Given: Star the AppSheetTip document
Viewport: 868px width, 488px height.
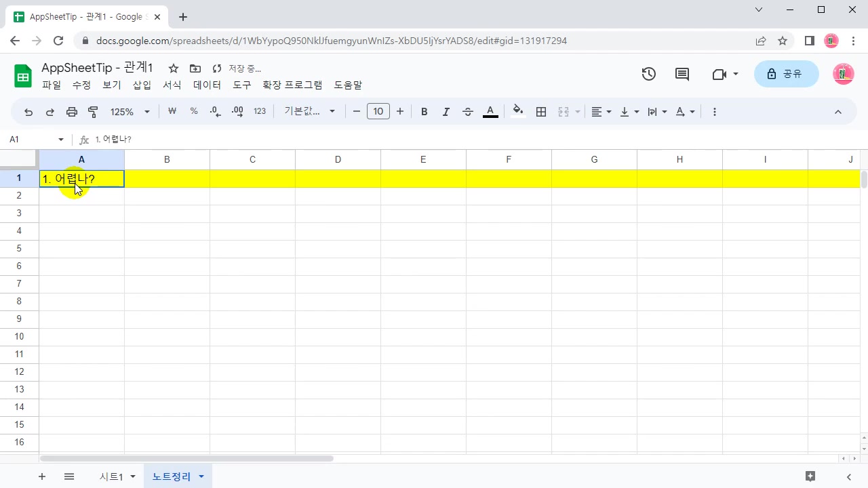Looking at the screenshot, I should (174, 68).
